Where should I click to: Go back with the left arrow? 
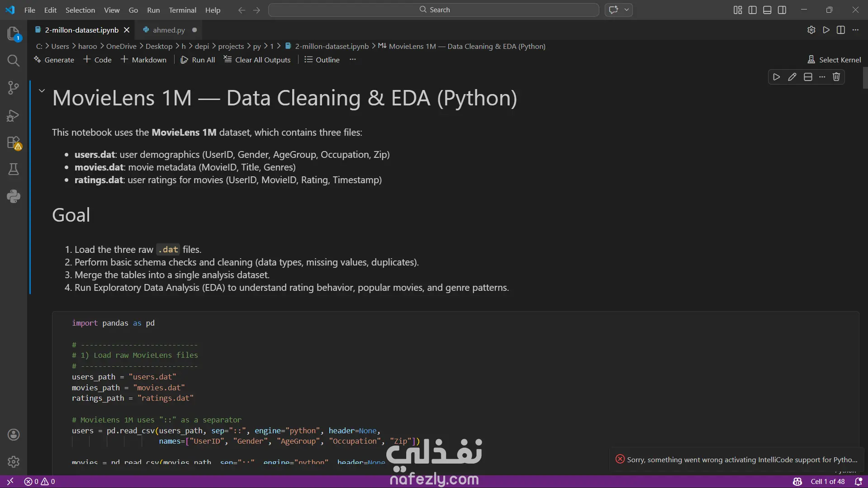coord(242,10)
